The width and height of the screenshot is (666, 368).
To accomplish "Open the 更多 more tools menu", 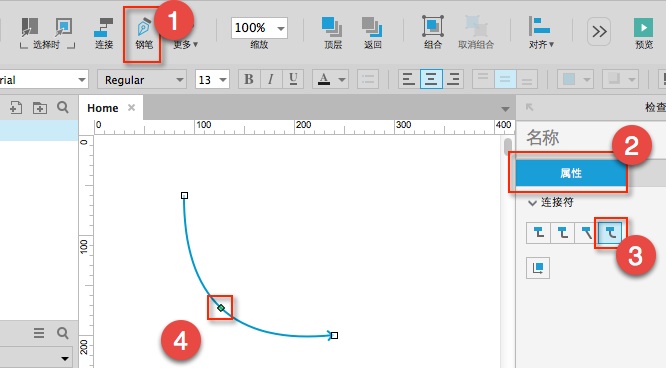I will 186,44.
